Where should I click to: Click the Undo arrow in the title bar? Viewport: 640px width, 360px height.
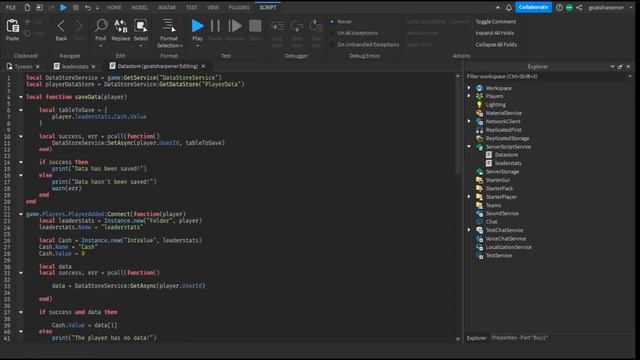[87, 7]
